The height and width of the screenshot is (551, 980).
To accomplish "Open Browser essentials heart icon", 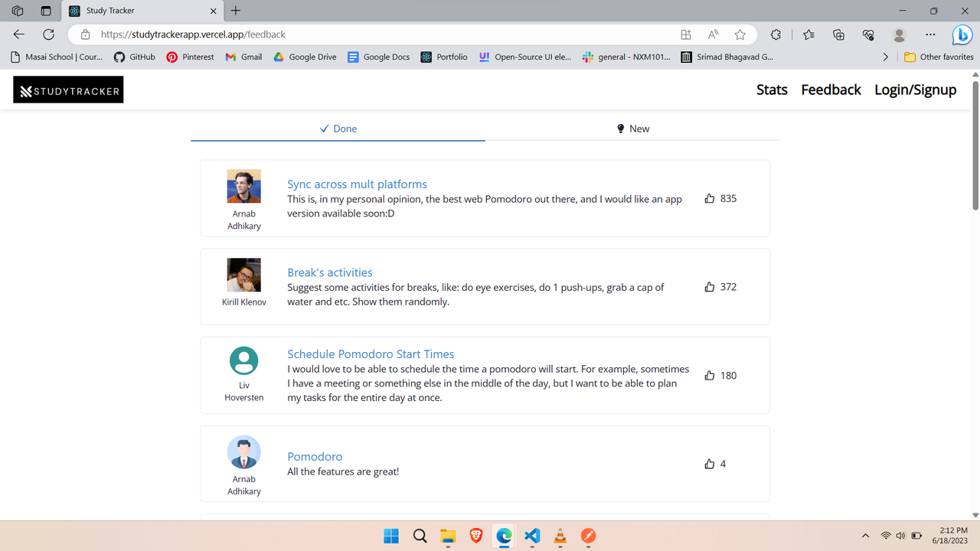I will 868,34.
